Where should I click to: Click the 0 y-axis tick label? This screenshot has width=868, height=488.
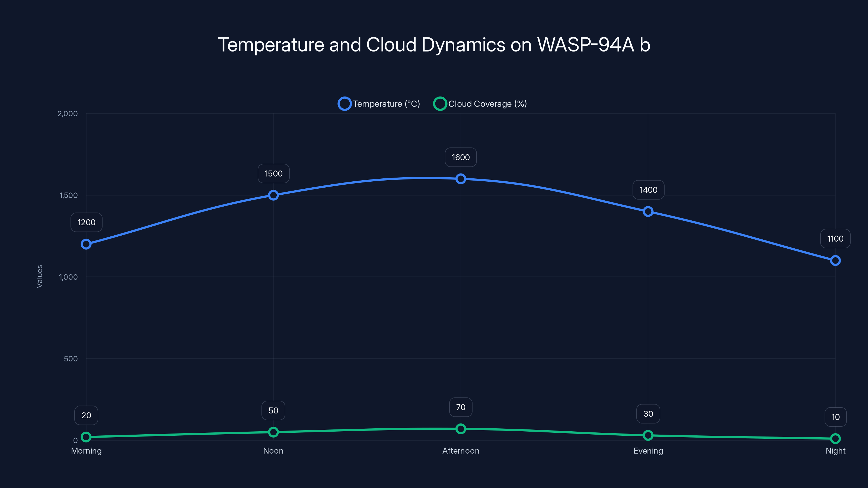click(x=75, y=441)
